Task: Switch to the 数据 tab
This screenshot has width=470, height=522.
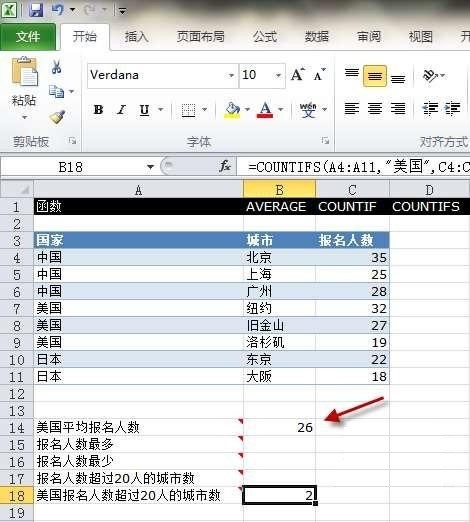Action: 317,37
